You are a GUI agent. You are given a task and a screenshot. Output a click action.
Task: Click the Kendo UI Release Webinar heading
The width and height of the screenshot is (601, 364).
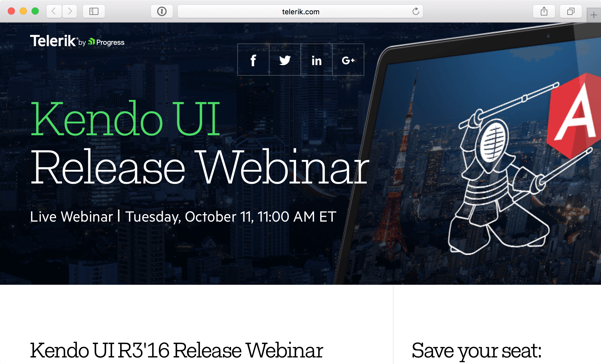[x=200, y=143]
